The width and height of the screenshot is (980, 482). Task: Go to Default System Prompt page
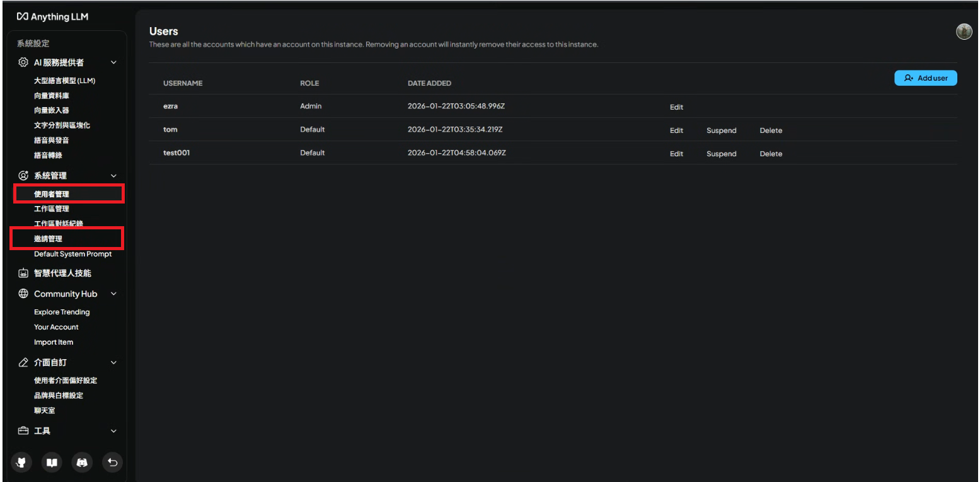pos(72,254)
